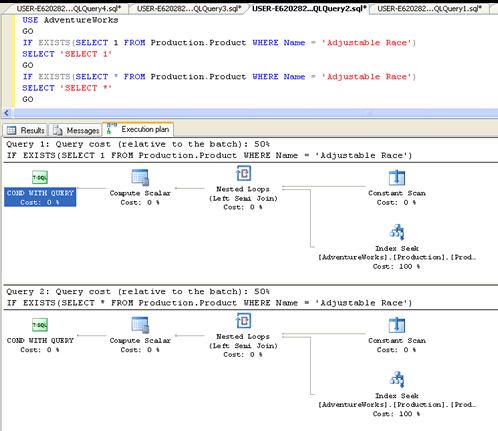The height and width of the screenshot is (431, 498).
Task: Click Query 1 Constant Scan label
Action: 397,193
